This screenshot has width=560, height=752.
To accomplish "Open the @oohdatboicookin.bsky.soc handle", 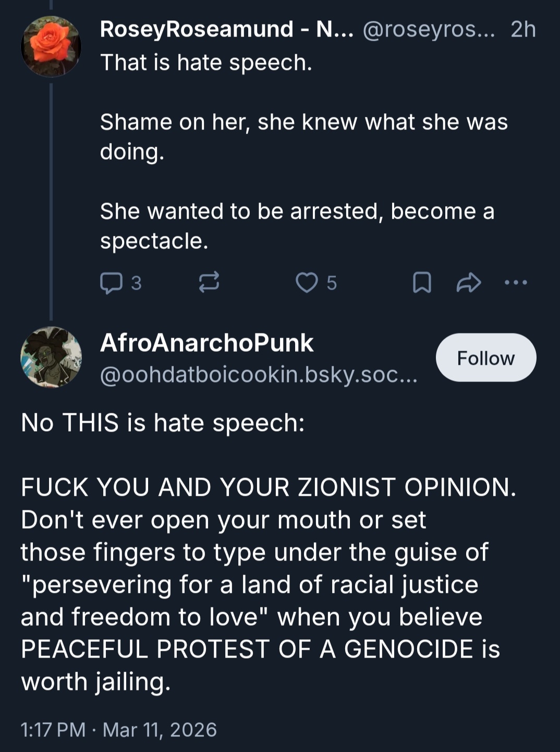I will pyautogui.click(x=259, y=374).
